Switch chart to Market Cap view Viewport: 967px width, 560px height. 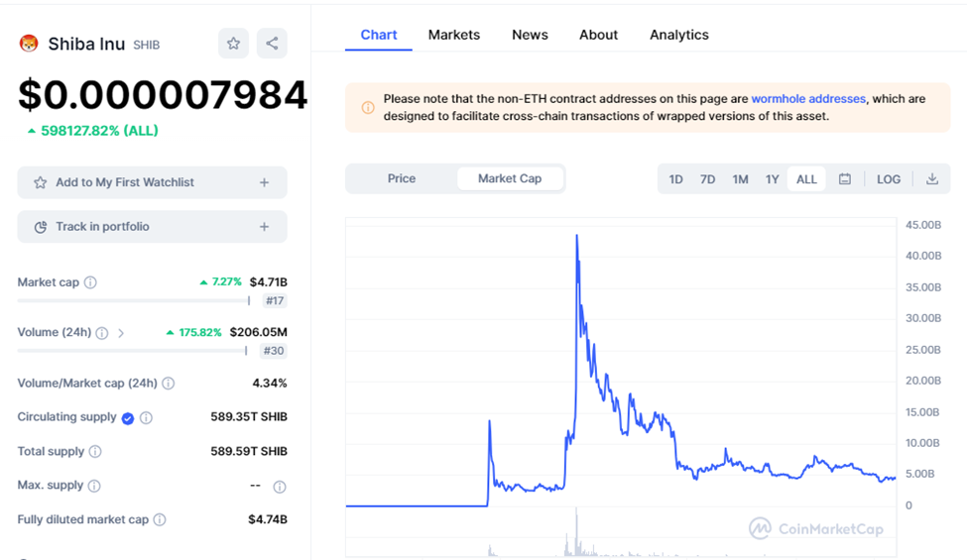tap(510, 178)
